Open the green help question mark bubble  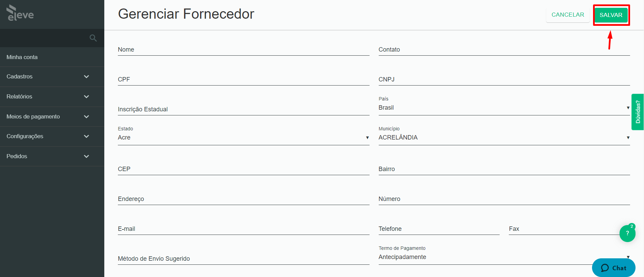tap(627, 233)
